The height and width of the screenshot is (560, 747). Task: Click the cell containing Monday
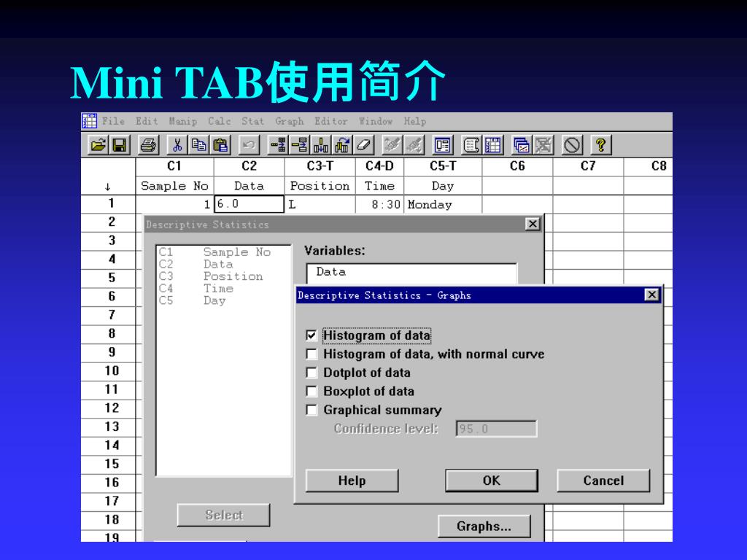443,204
